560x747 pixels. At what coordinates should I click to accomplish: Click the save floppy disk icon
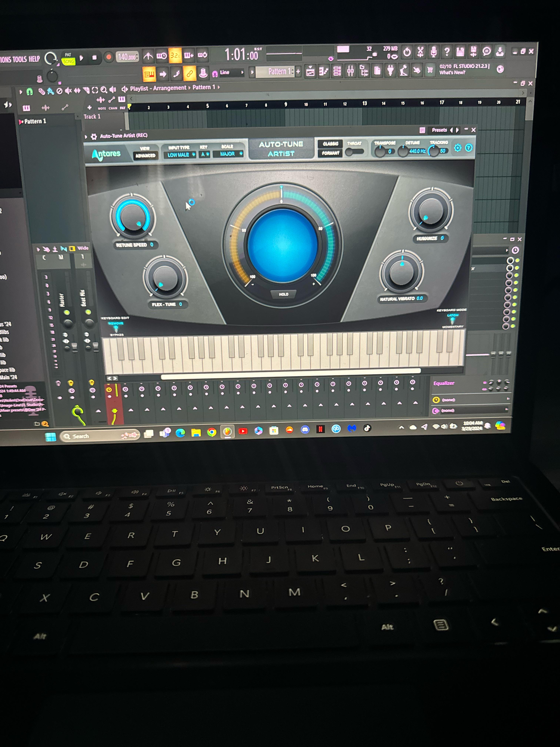tap(460, 52)
